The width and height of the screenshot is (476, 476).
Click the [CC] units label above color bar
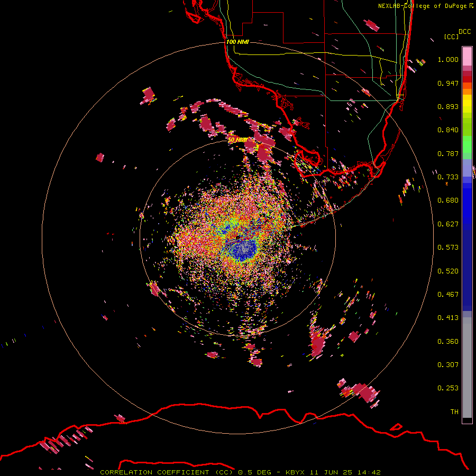451,36
